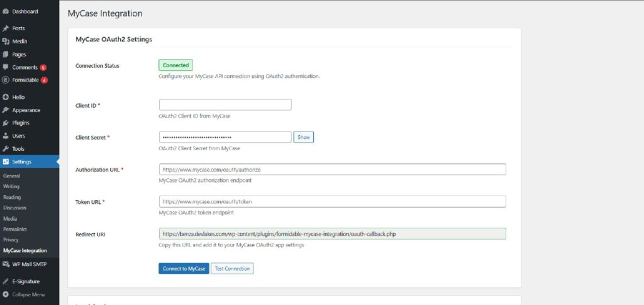The height and width of the screenshot is (305, 644).
Task: Click the Media library icon
Action: pyautogui.click(x=6, y=42)
